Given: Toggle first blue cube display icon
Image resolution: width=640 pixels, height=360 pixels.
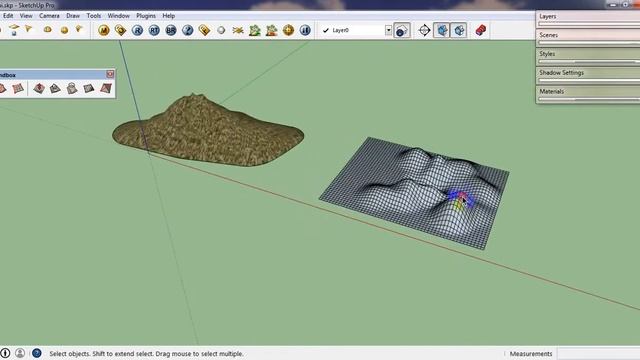Looking at the screenshot, I should coord(442,31).
